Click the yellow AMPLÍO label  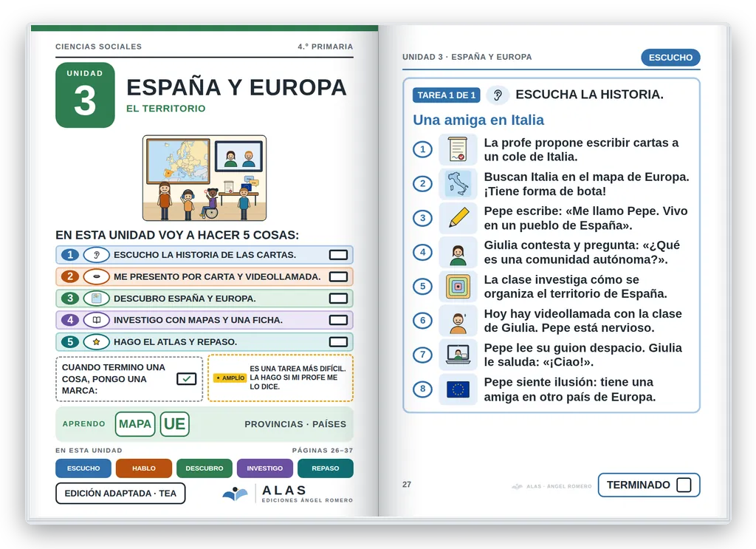(230, 378)
